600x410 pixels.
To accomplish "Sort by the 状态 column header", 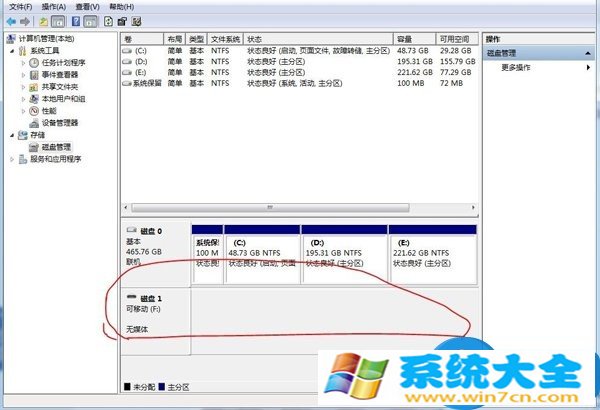I will (318, 39).
